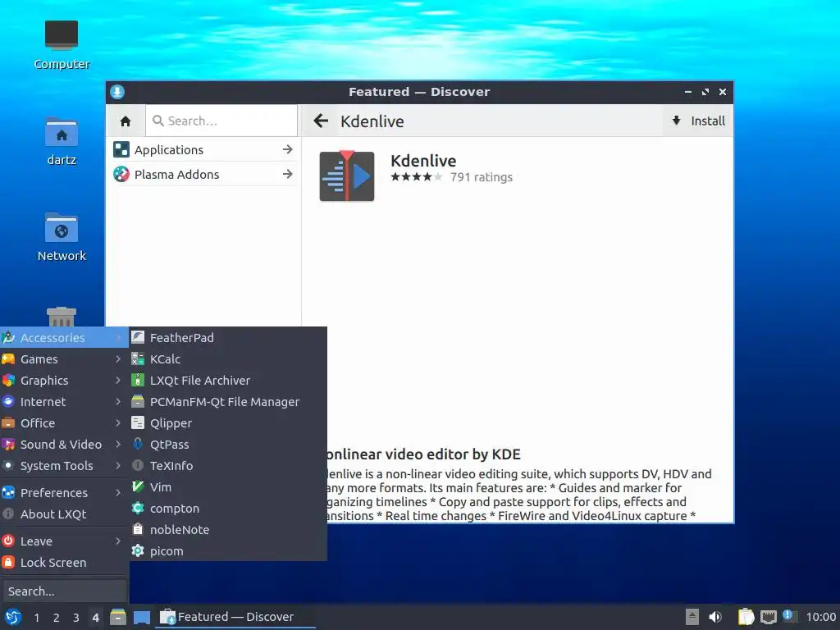Click the Install button for Kdenlive
The height and width of the screenshot is (630, 840).
pyautogui.click(x=699, y=121)
